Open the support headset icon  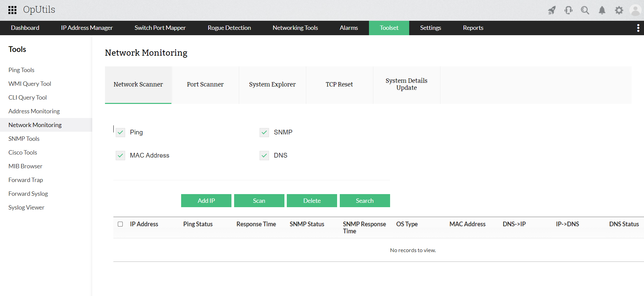click(x=569, y=10)
